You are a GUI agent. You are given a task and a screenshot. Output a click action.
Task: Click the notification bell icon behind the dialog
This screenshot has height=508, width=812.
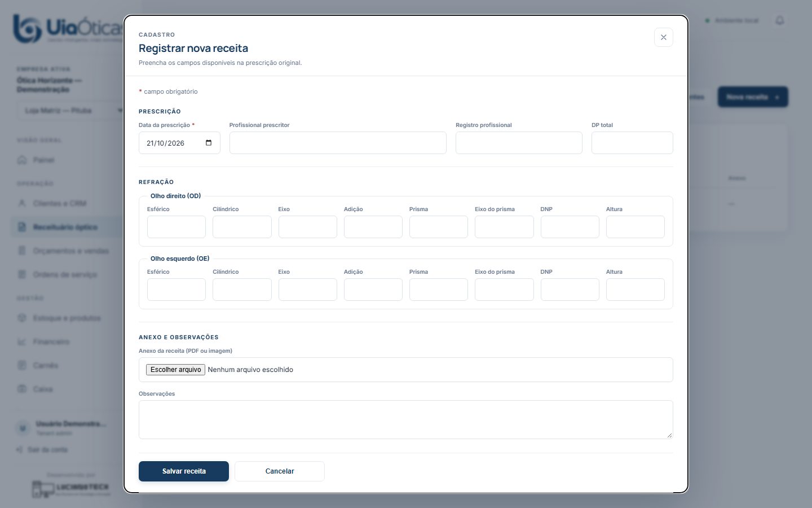(780, 21)
